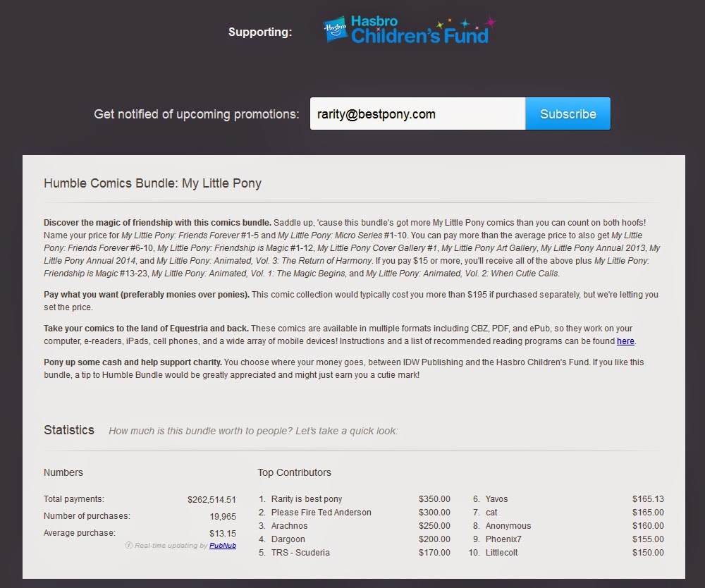Image resolution: width=705 pixels, height=588 pixels.
Task: Click the info icon beside Real-time updating
Action: pos(128,545)
